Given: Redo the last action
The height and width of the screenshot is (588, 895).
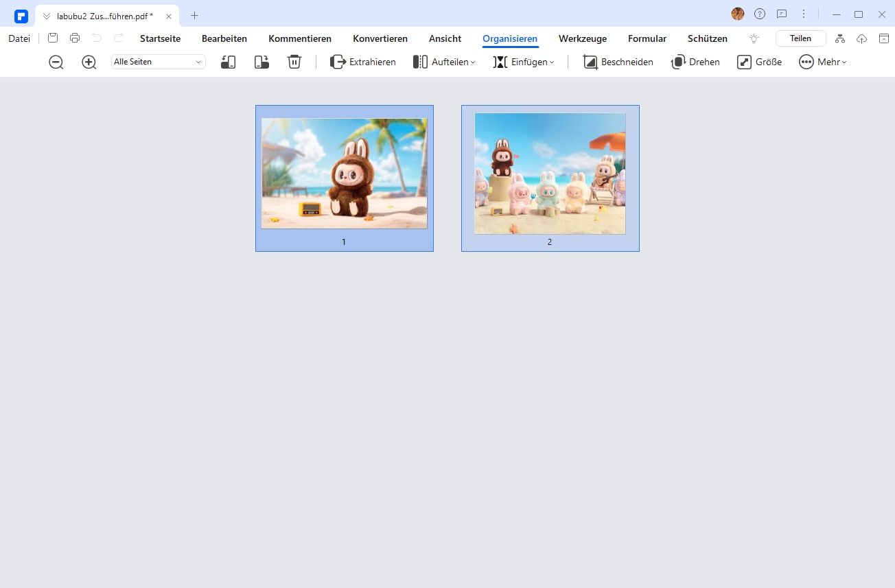Looking at the screenshot, I should coord(119,38).
